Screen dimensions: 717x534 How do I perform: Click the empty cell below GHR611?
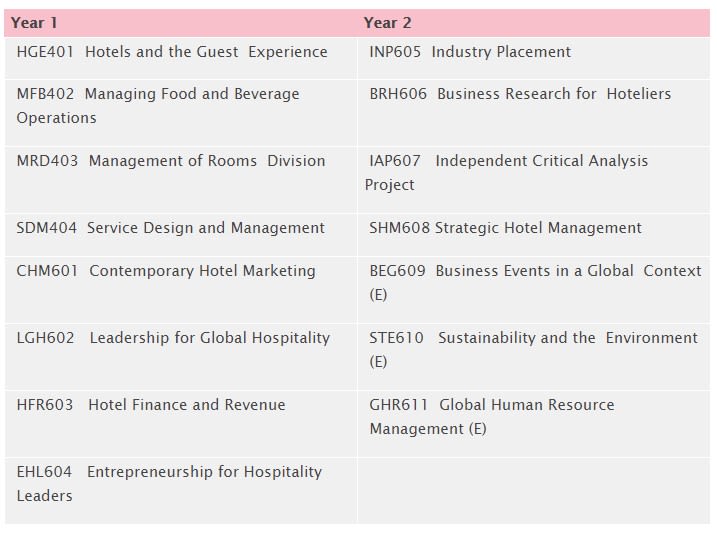(534, 491)
